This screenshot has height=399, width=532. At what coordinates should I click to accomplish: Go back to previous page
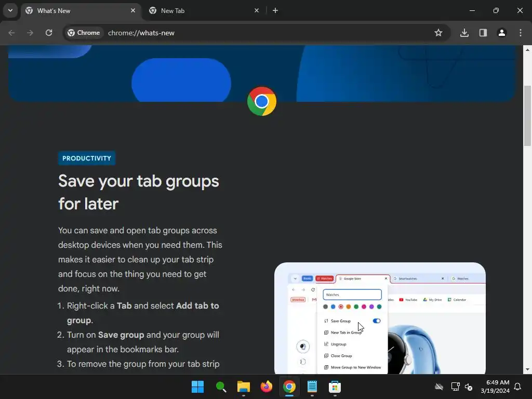click(x=11, y=33)
